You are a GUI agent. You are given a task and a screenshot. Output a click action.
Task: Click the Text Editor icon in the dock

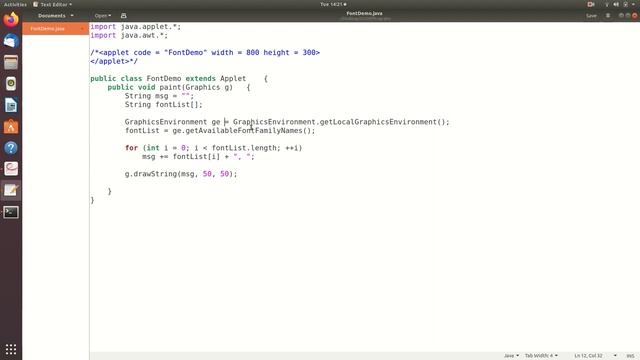point(11,190)
